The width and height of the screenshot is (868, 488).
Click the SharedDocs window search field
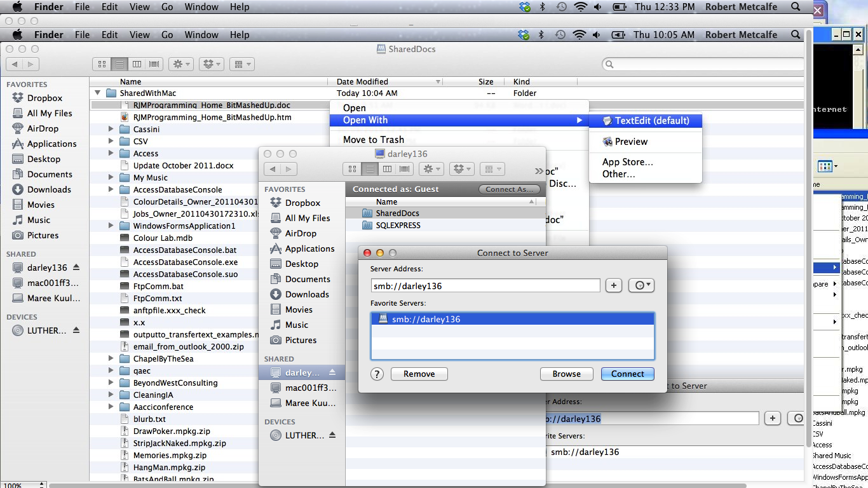point(703,64)
